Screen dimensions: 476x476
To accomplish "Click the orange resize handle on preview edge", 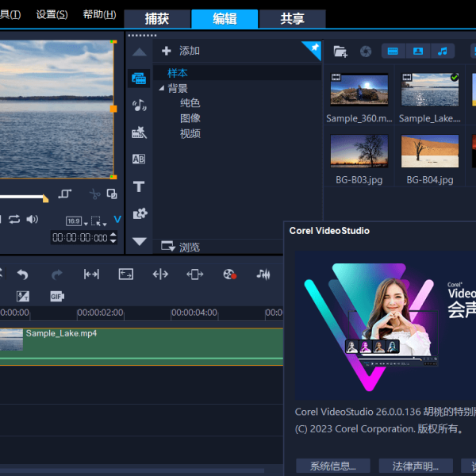I will tap(113, 109).
